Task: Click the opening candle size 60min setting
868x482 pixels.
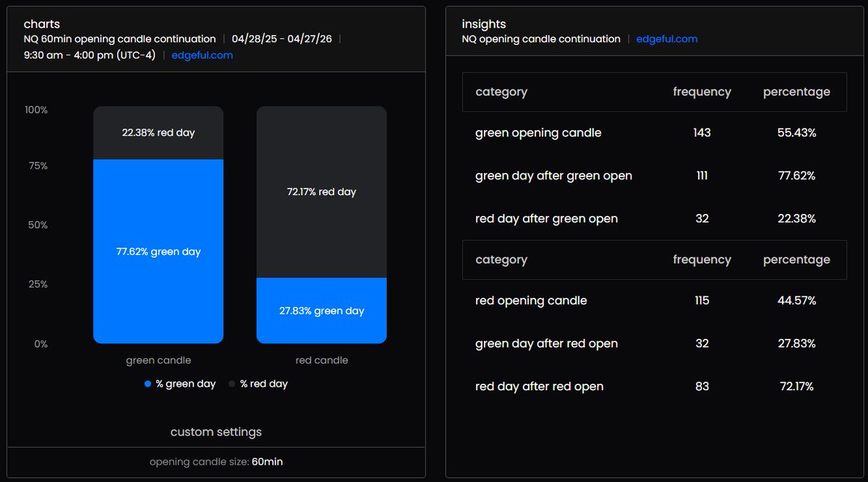Action: point(216,461)
